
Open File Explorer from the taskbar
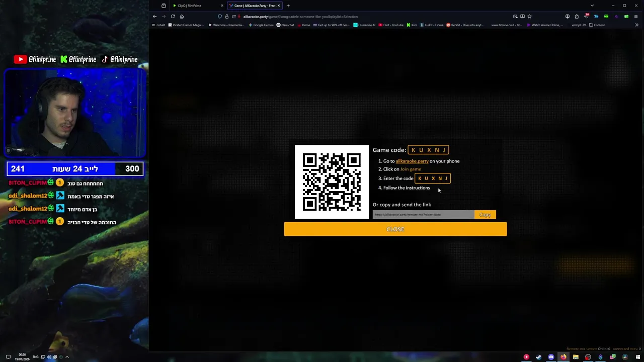[576, 357]
